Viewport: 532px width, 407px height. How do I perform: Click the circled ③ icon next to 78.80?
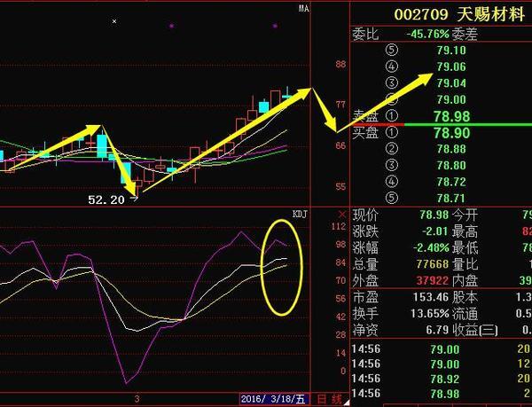(392, 165)
